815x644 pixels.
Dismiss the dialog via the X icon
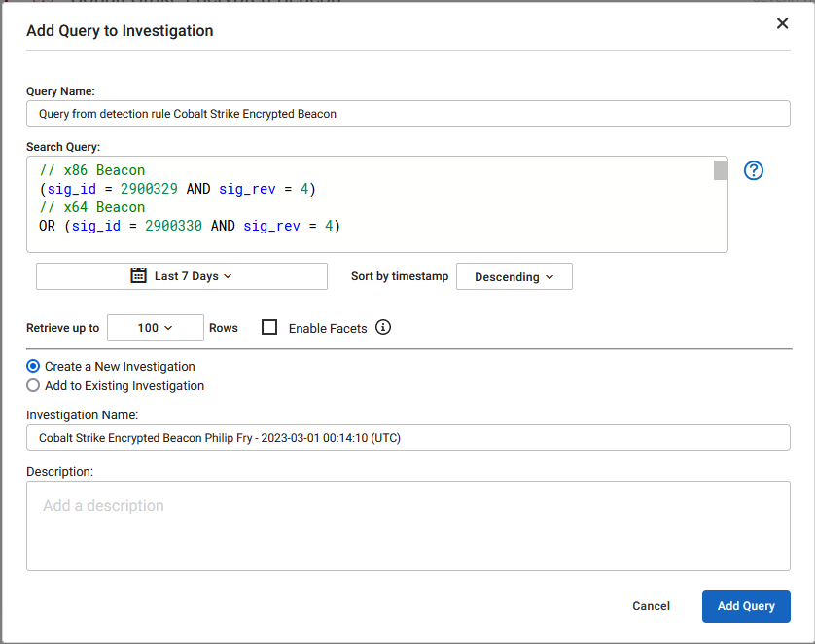[x=783, y=23]
